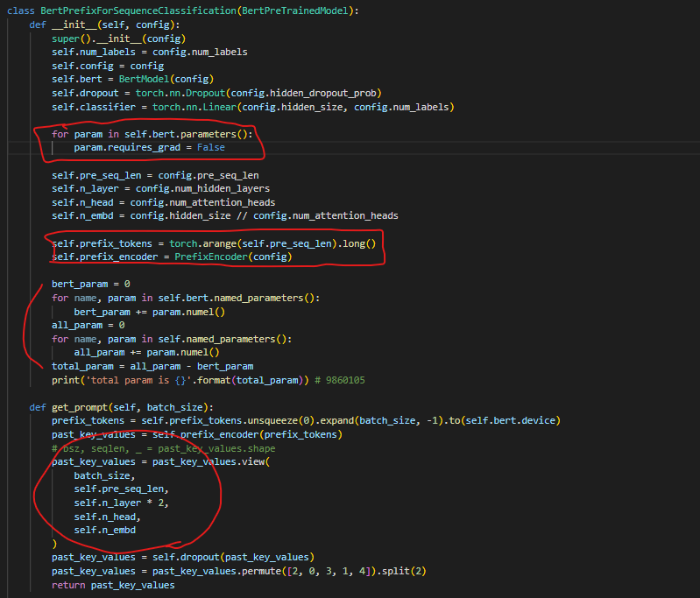Click the prefix_tokens unsqueeze(0).expand line
The height and width of the screenshot is (598, 700).
tap(307, 420)
